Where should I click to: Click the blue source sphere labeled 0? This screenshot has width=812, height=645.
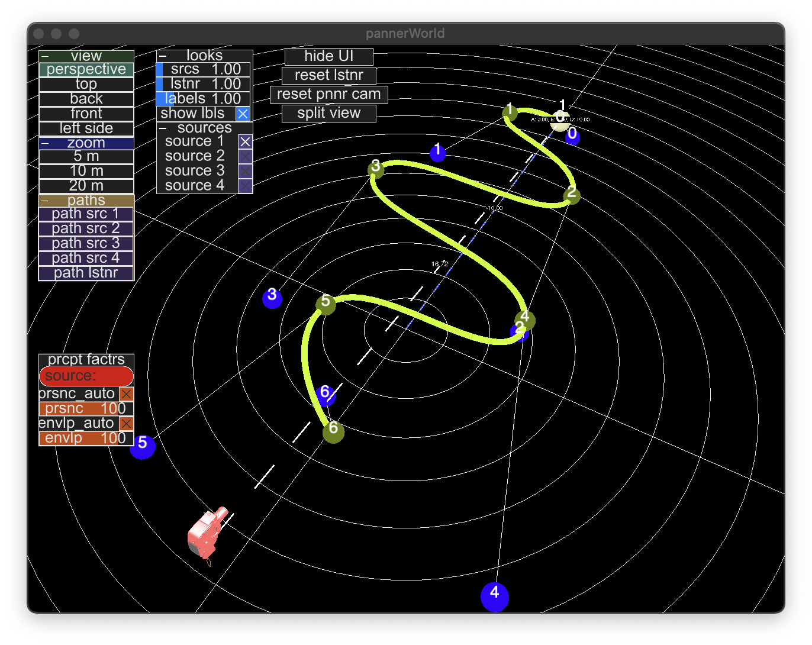(x=572, y=137)
